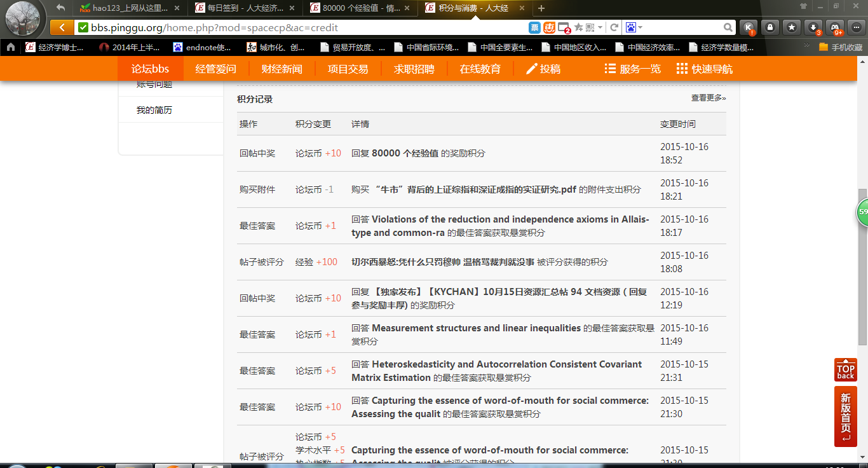The height and width of the screenshot is (468, 868).
Task: Open the three-dots more tools button
Action: (x=857, y=27)
